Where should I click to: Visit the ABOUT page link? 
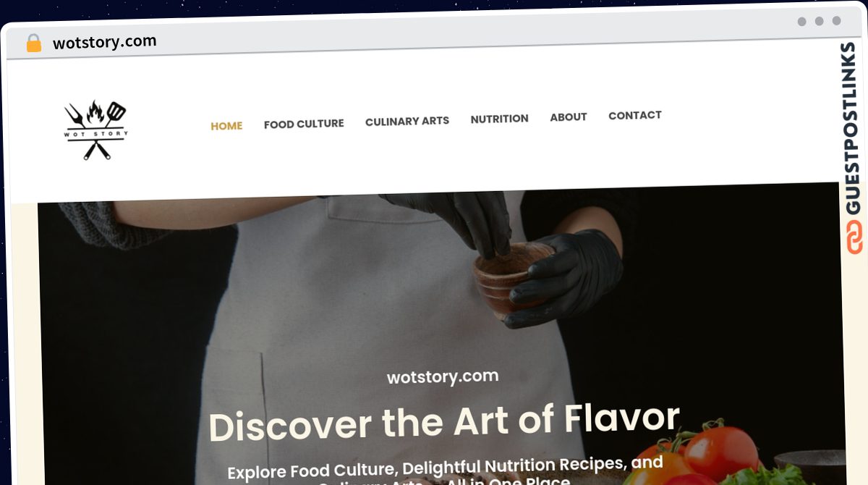point(569,117)
